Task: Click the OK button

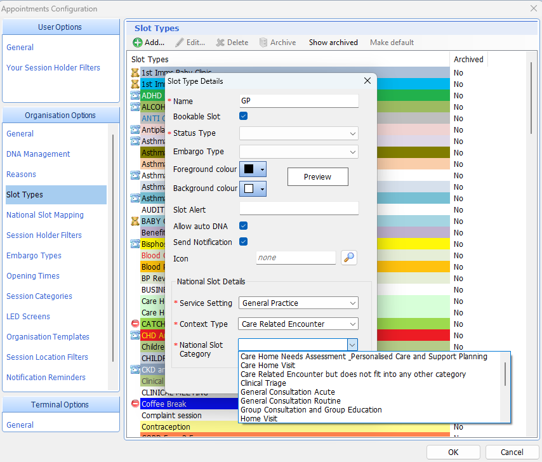Action: [x=453, y=452]
